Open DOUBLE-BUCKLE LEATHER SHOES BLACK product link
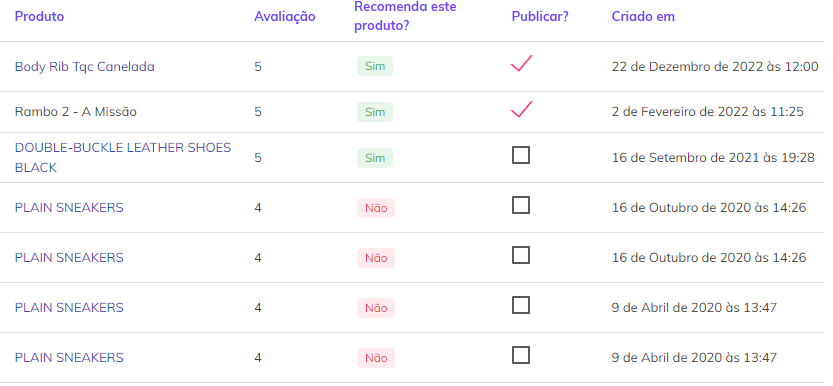This screenshot has height=386, width=833. coord(123,158)
